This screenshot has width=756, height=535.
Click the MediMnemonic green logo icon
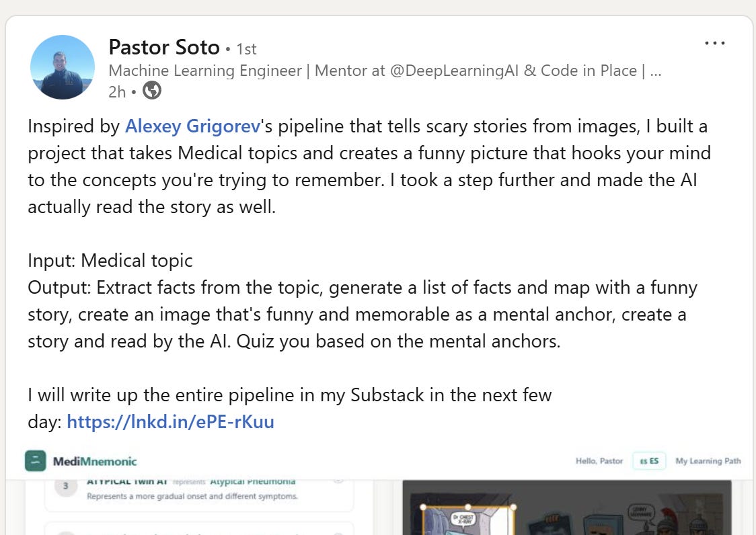coord(35,461)
